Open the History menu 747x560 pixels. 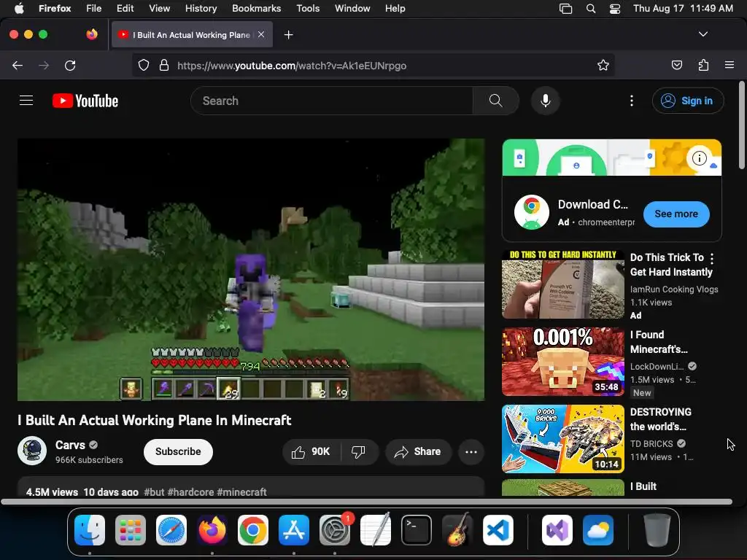tap(201, 9)
